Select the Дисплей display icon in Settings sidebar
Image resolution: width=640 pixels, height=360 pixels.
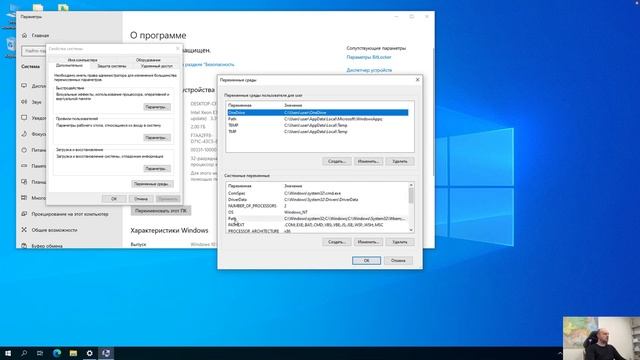(x=24, y=86)
